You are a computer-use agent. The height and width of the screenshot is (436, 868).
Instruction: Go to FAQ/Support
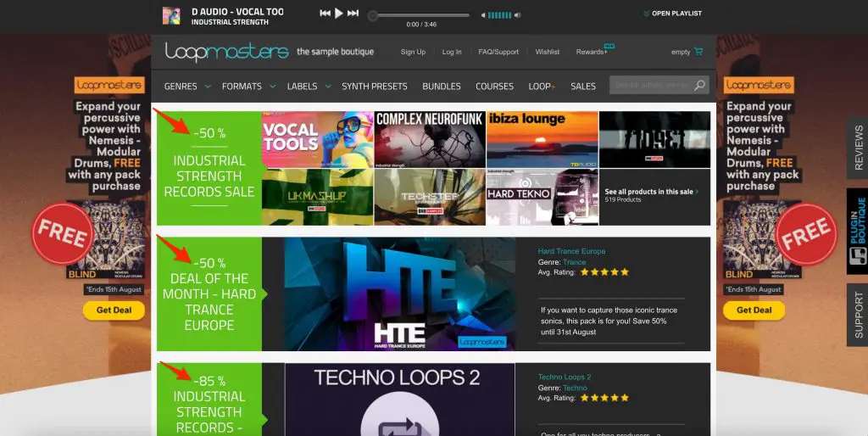(498, 52)
